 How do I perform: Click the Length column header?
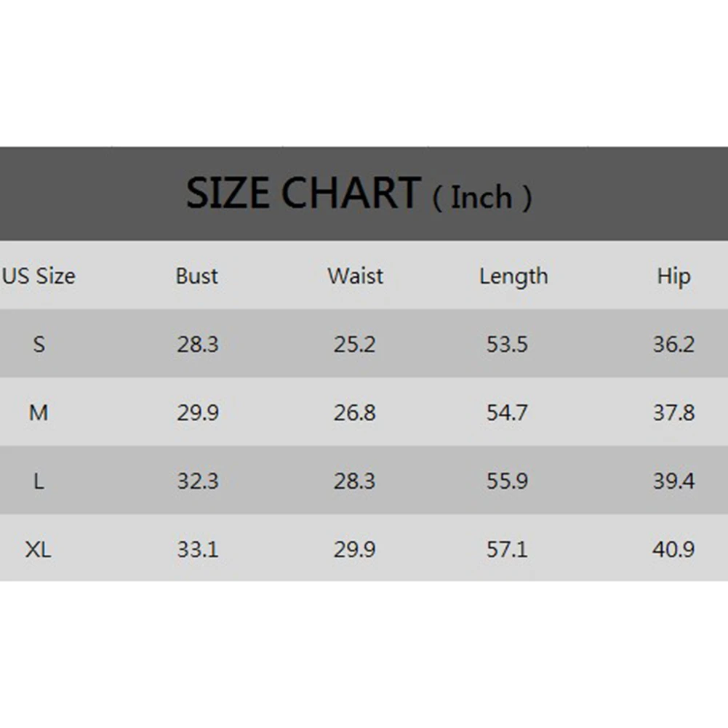coord(513,276)
